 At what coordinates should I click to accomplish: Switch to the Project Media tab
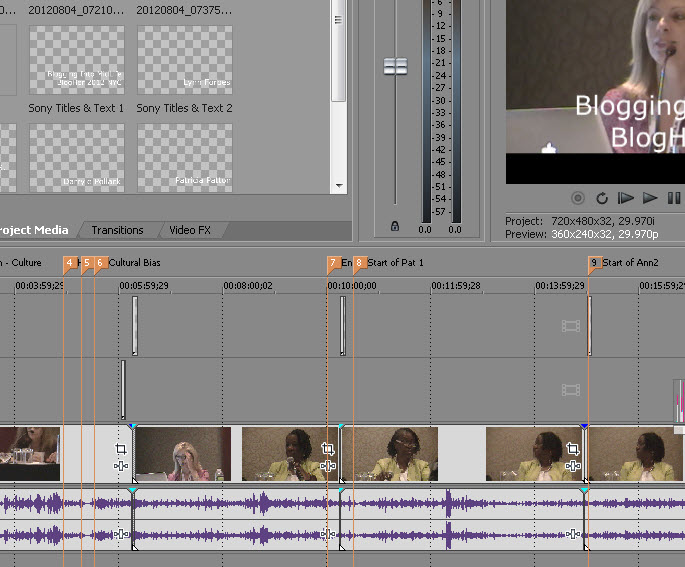pyautogui.click(x=34, y=230)
